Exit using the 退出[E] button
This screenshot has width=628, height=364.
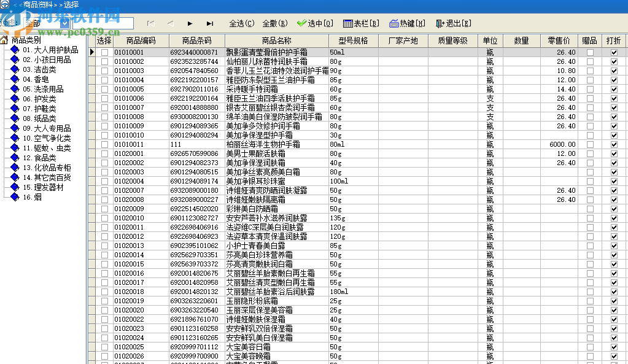454,23
